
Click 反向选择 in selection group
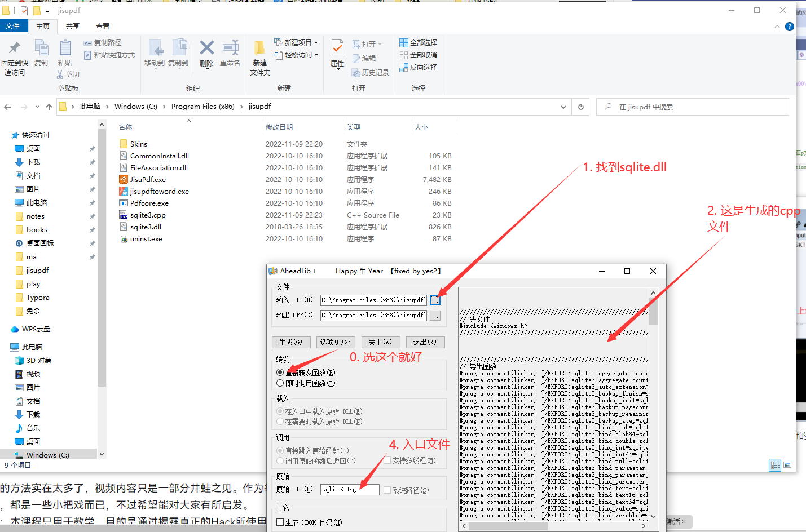(419, 68)
